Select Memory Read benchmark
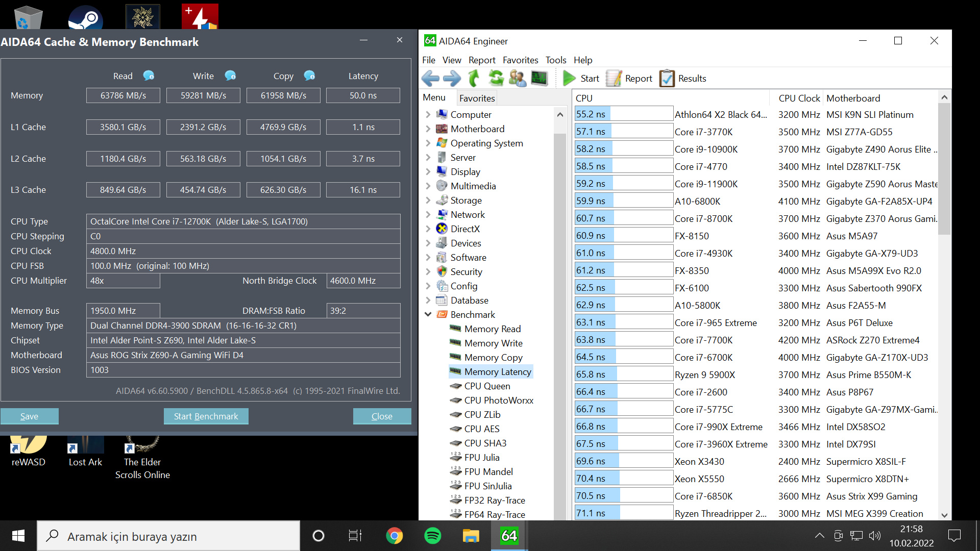The width and height of the screenshot is (980, 551). [492, 329]
